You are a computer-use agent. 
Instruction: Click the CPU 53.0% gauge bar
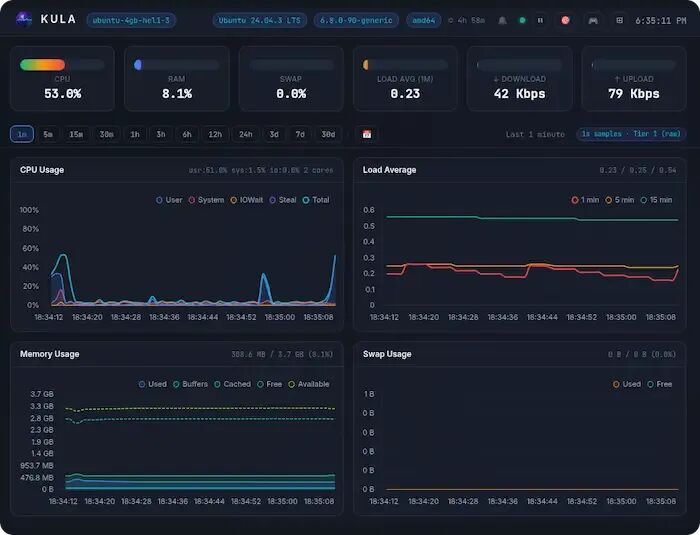(x=62, y=65)
